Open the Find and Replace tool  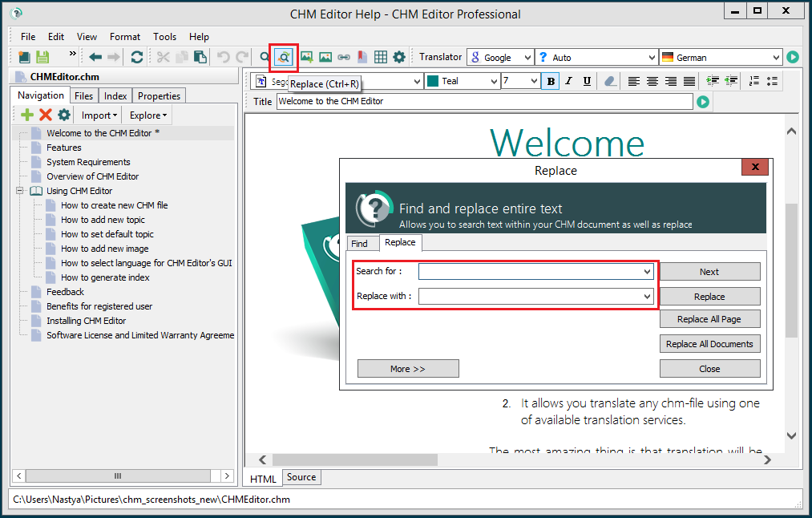pos(282,57)
